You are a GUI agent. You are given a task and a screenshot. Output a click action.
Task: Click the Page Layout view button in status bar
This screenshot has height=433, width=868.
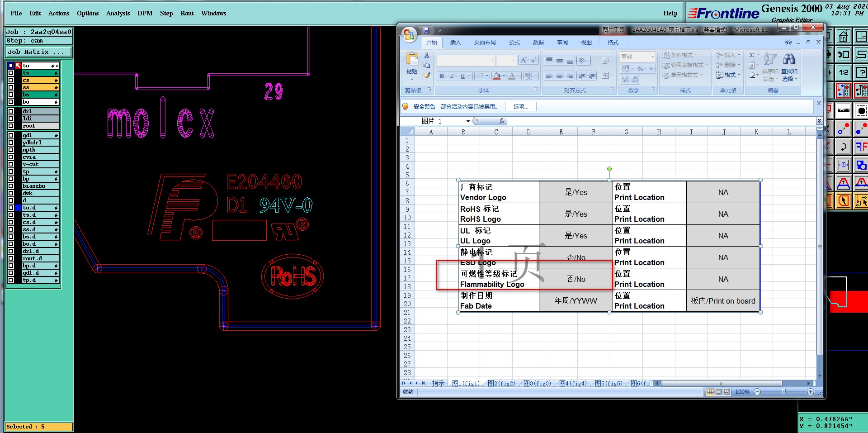(x=719, y=392)
